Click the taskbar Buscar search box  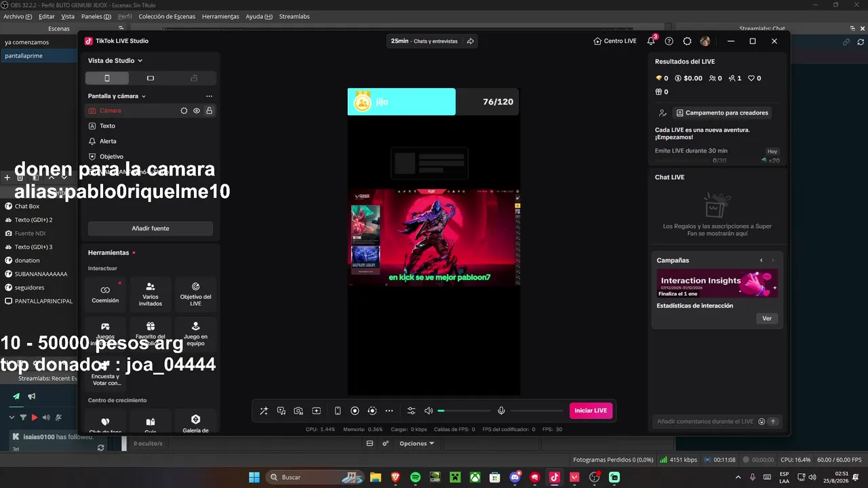(x=316, y=477)
